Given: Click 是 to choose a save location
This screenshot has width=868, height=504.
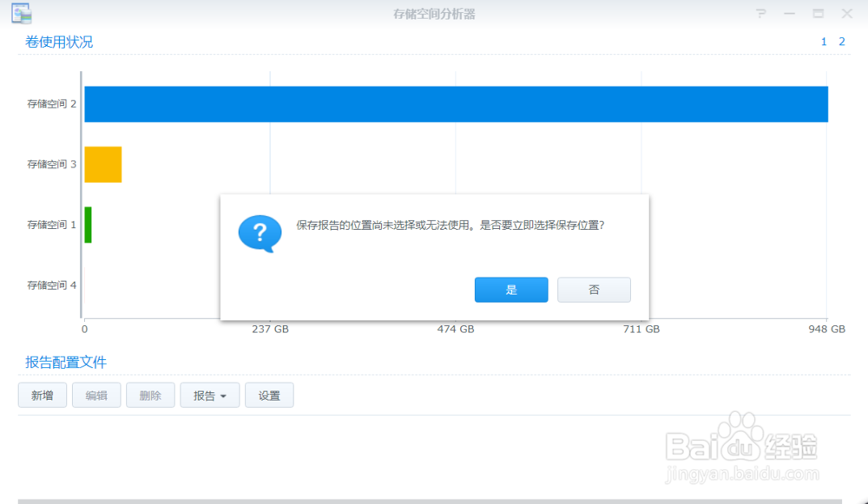Looking at the screenshot, I should 510,289.
